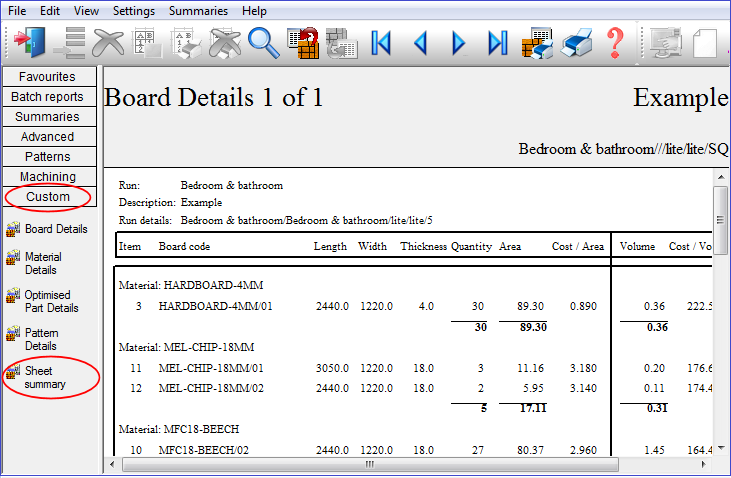The width and height of the screenshot is (731, 478).
Task: Open the Edit menu
Action: pos(50,11)
